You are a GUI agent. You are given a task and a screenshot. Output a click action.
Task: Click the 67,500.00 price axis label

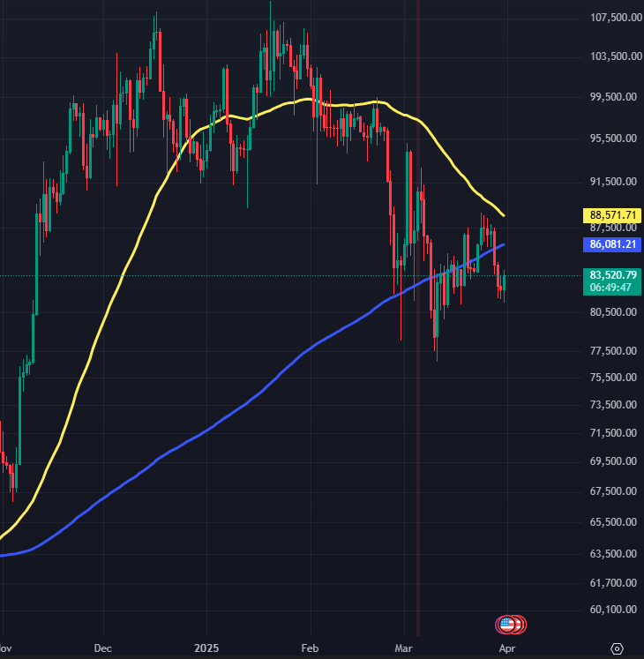pos(613,491)
